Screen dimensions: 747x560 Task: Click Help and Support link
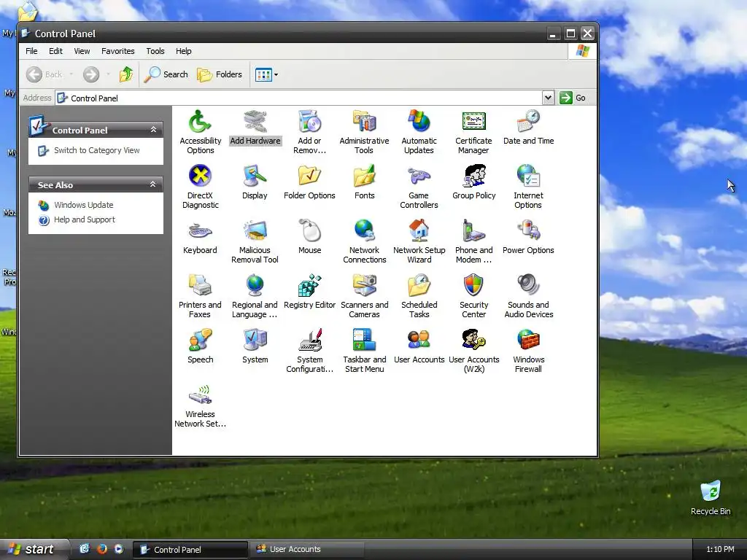85,219
